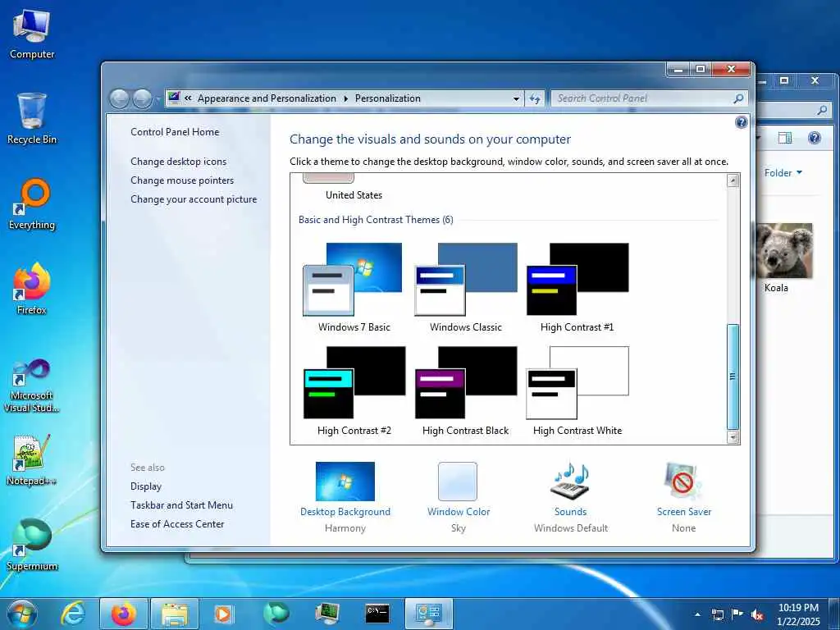This screenshot has height=630, width=840.
Task: Select the Notepad++ desktop shortcut
Action: point(32,460)
